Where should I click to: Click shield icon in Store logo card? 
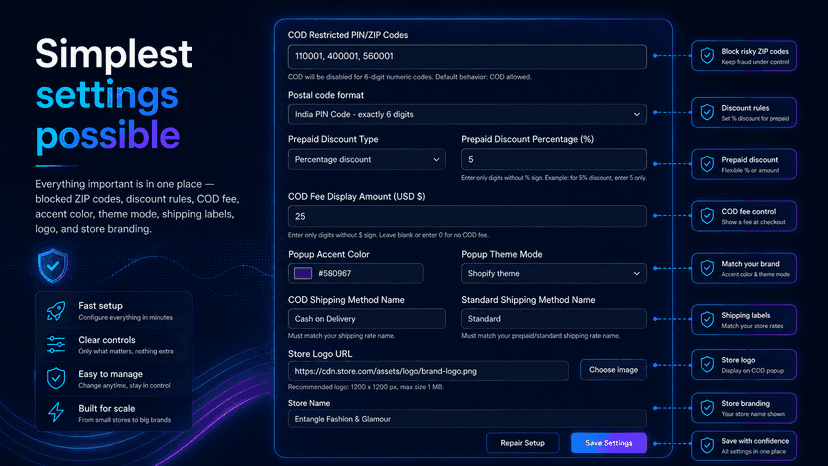pyautogui.click(x=707, y=364)
